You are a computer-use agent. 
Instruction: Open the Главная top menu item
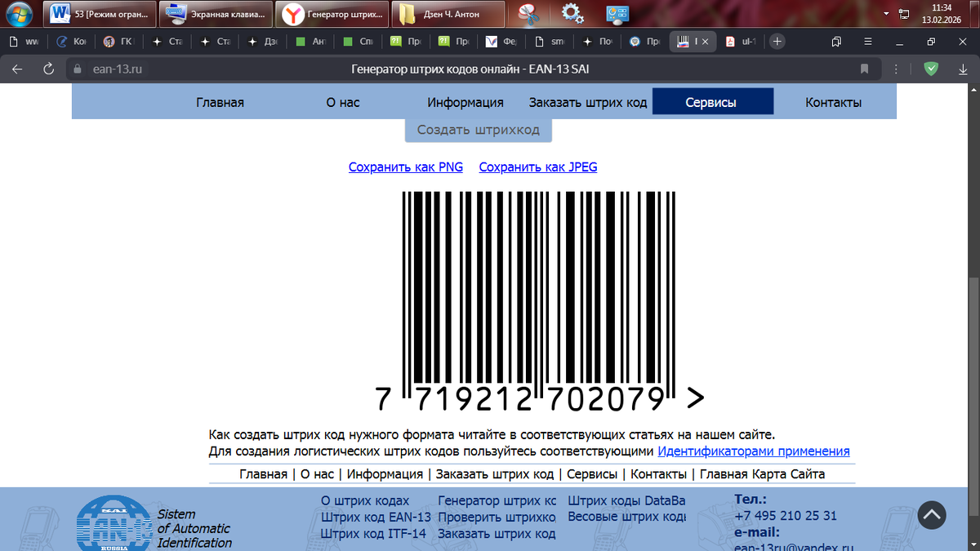(x=220, y=103)
